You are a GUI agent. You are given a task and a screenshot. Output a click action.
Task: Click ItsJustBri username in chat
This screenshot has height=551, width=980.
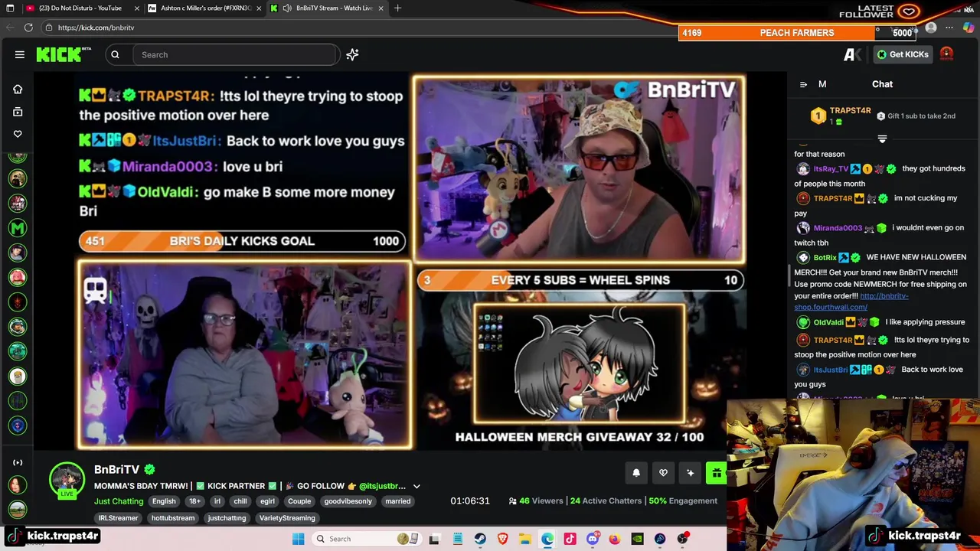point(831,370)
